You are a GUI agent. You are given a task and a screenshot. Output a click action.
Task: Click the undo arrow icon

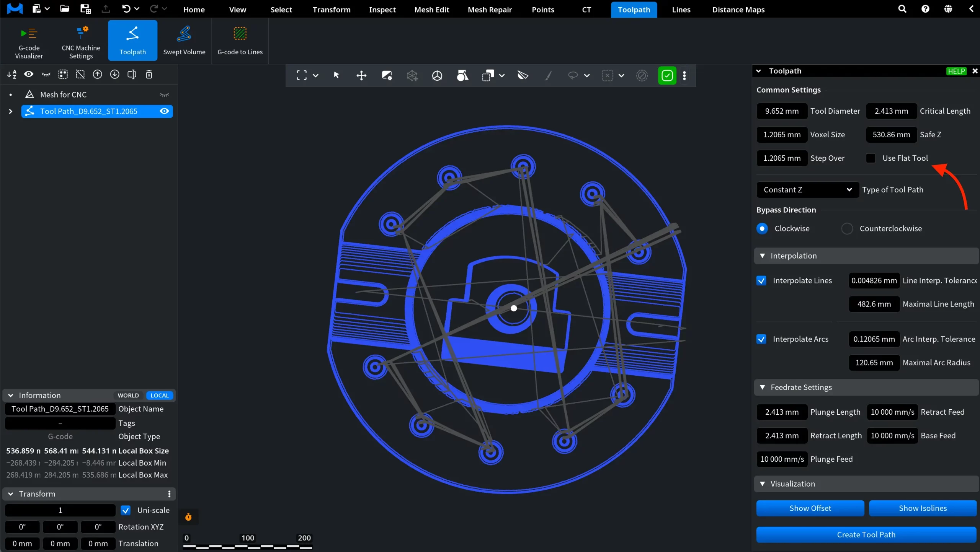pos(126,9)
